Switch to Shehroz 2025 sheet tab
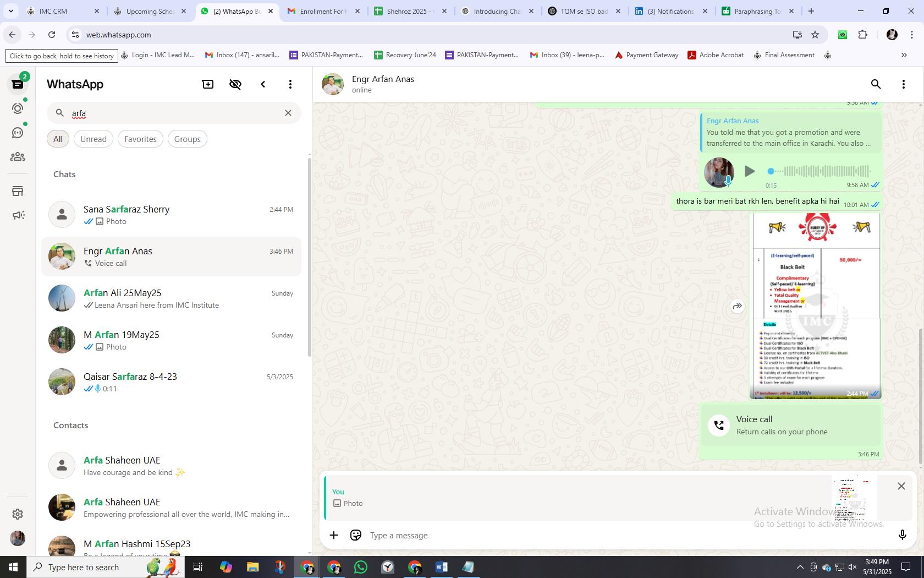 (411, 11)
